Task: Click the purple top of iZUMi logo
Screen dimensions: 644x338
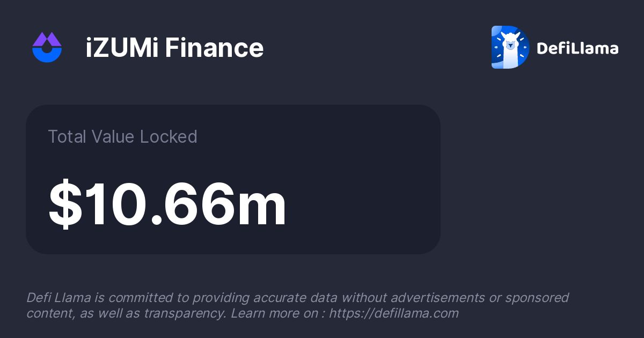Action: click(47, 39)
